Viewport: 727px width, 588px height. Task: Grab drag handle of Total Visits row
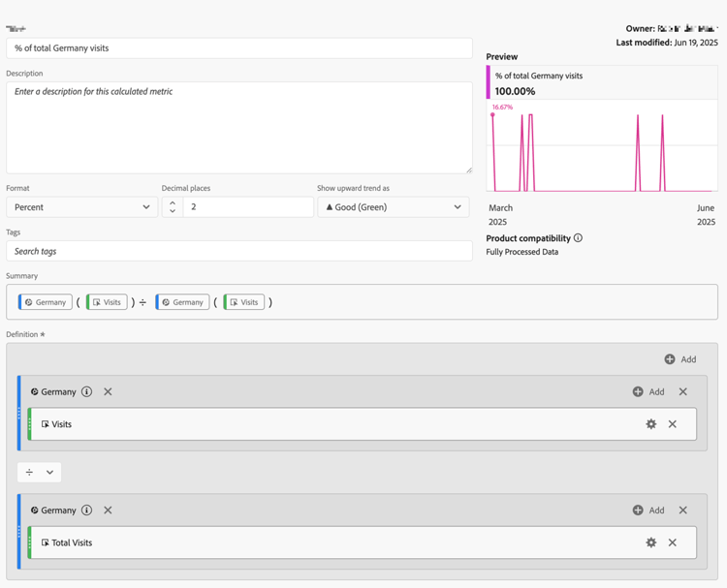click(x=30, y=542)
